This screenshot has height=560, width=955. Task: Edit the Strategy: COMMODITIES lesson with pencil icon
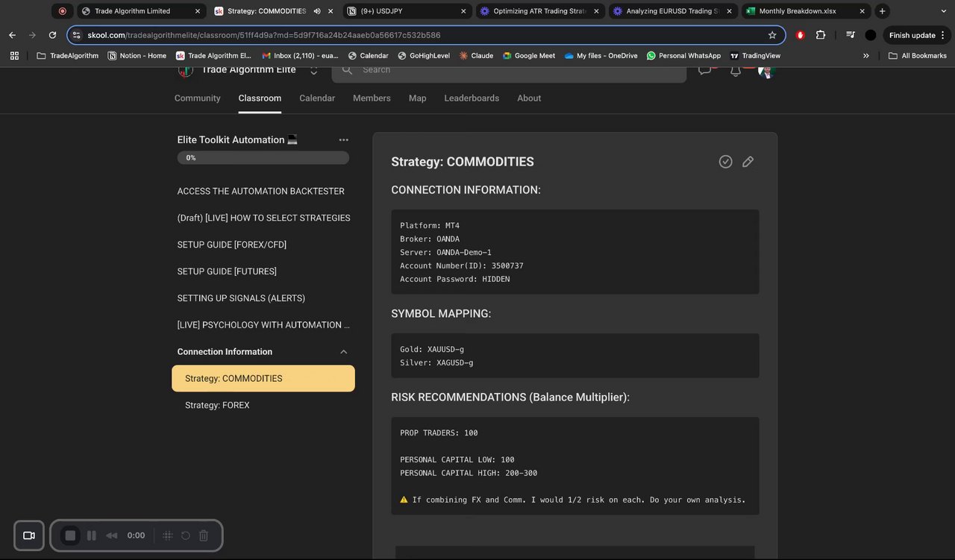(748, 162)
